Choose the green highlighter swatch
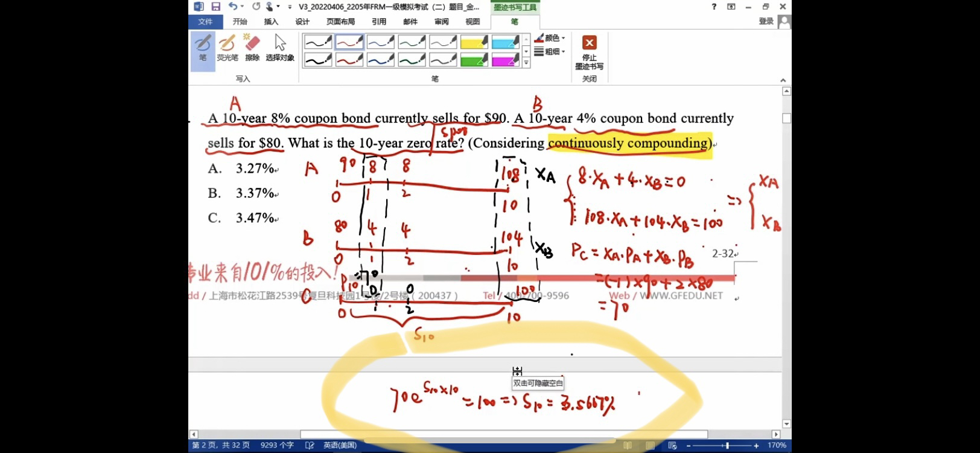This screenshot has width=980, height=453. [x=474, y=59]
